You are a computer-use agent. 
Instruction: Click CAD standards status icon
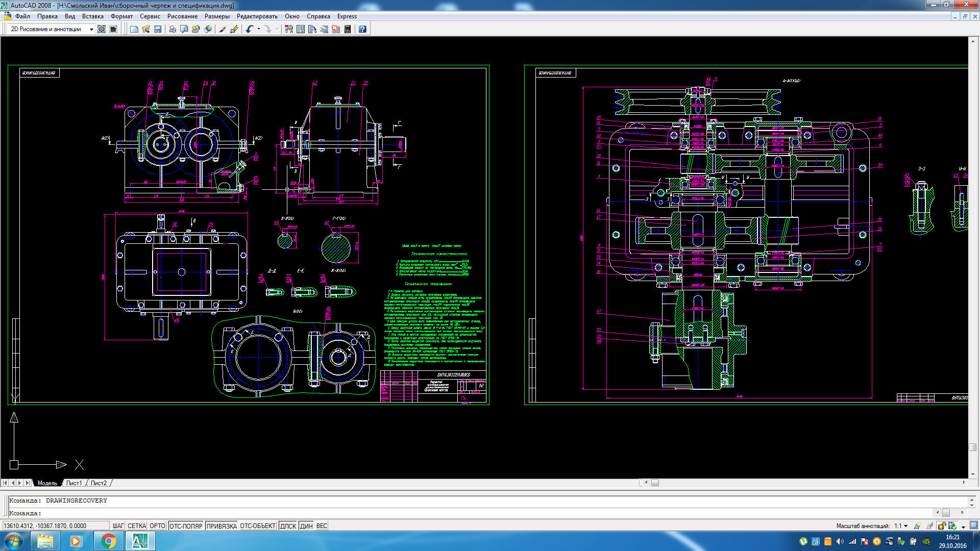click(952, 526)
